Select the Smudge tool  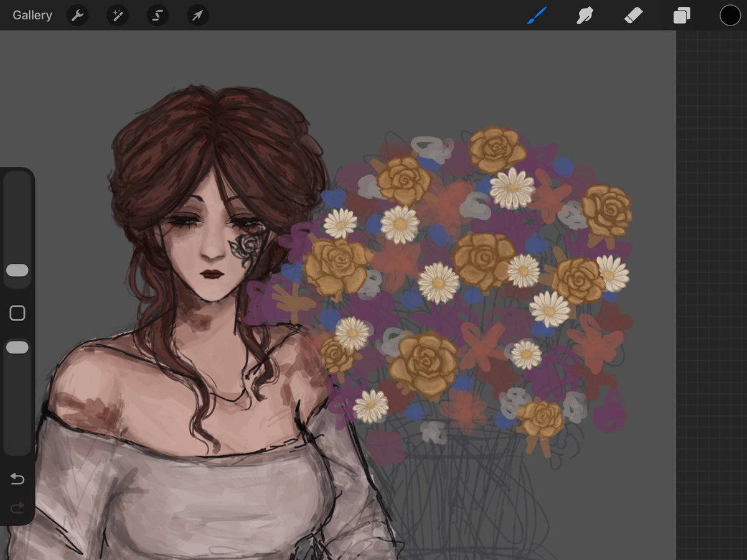[585, 15]
